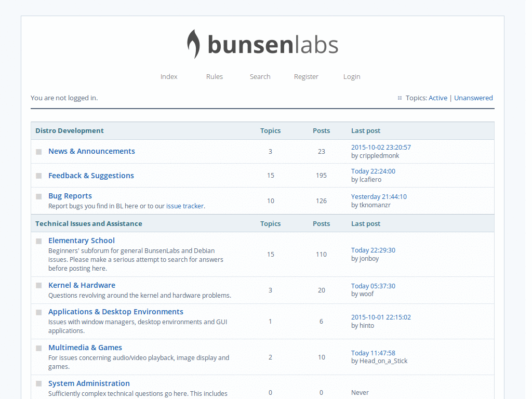
Task: Open the Login page
Action: 352,76
